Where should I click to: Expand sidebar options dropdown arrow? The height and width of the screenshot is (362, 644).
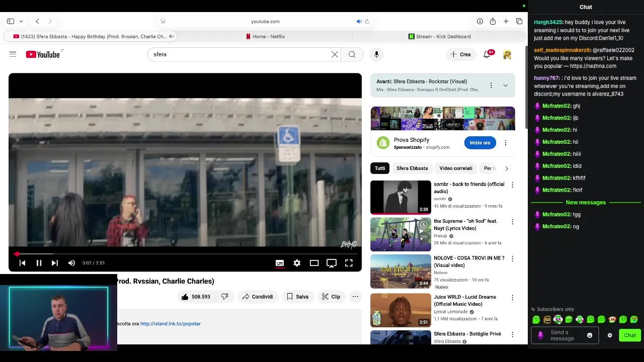pyautogui.click(x=21, y=21)
